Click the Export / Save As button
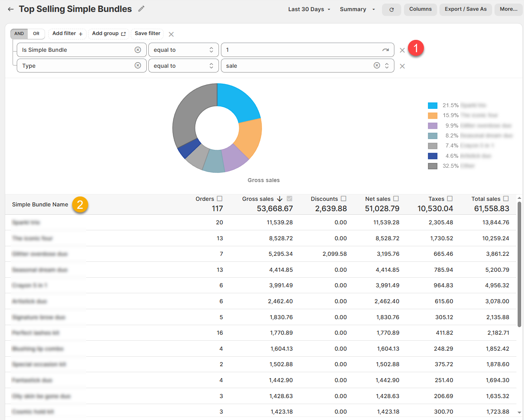This screenshot has width=524, height=420. pos(465,9)
